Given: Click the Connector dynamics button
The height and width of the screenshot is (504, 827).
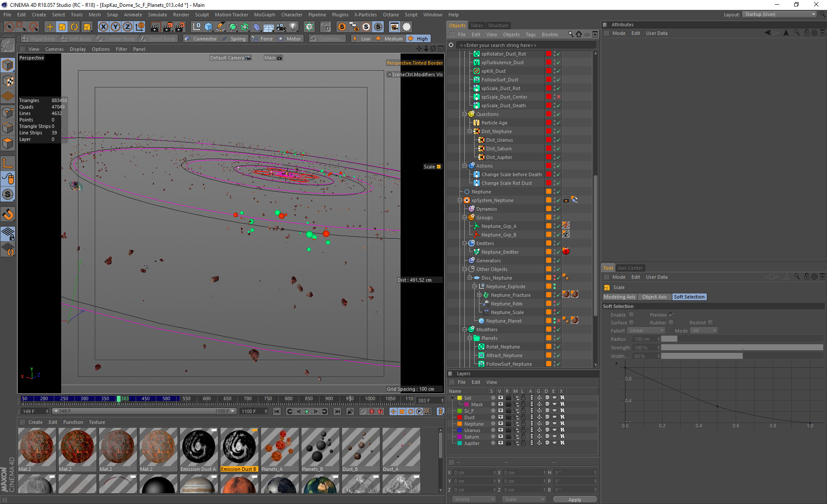Looking at the screenshot, I should click(x=200, y=39).
